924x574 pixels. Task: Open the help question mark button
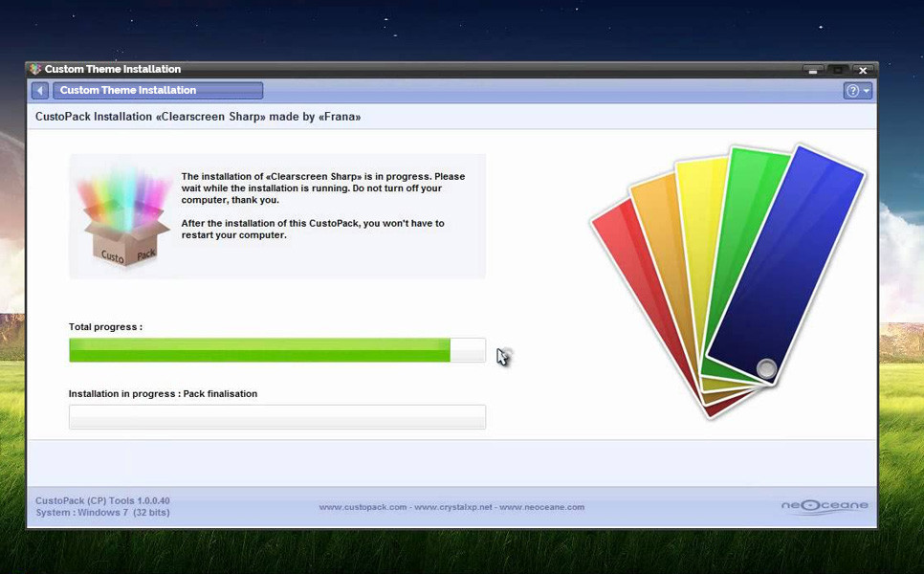point(852,91)
